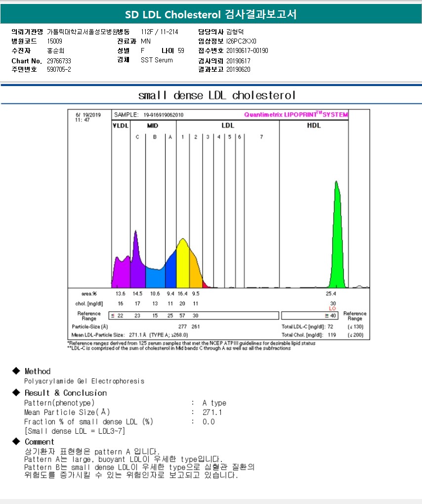
Task: Select area % value 10.6
Action: pos(155,294)
